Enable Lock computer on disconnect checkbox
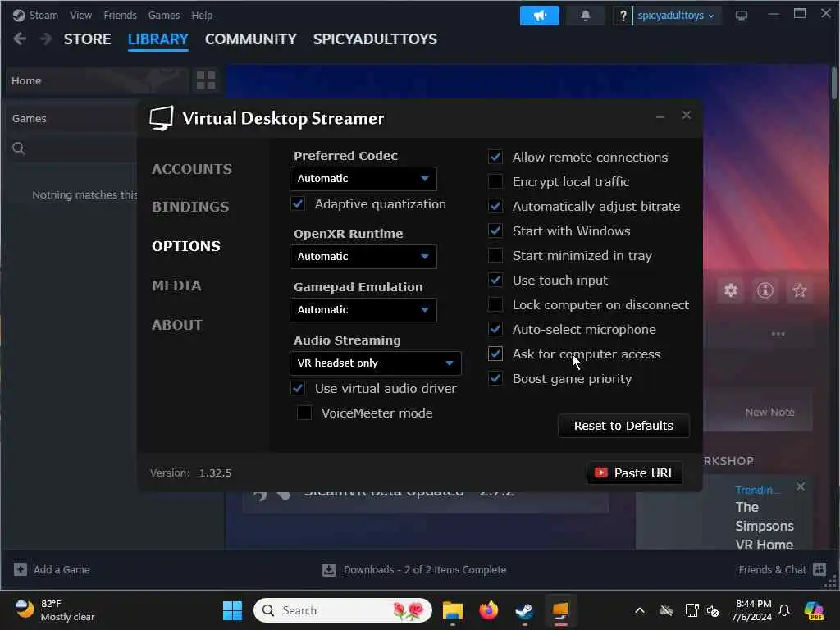 [495, 305]
